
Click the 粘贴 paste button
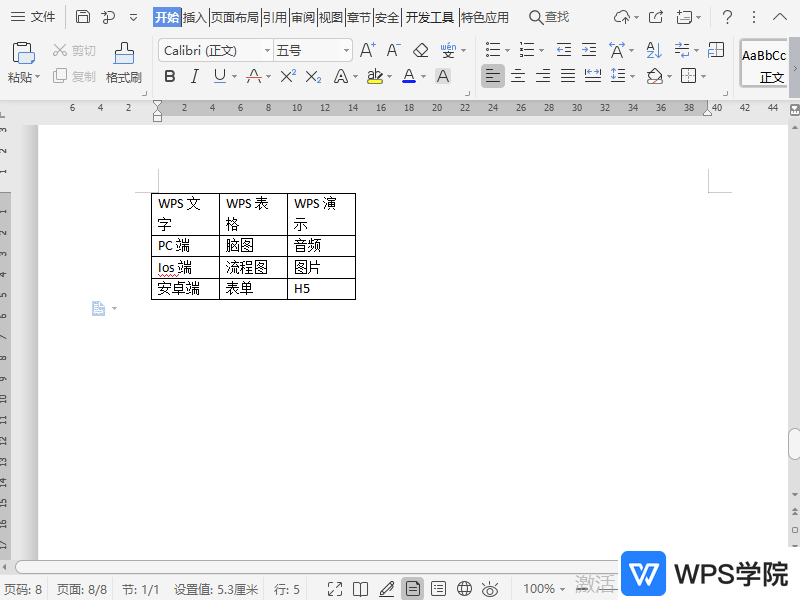pyautogui.click(x=22, y=58)
